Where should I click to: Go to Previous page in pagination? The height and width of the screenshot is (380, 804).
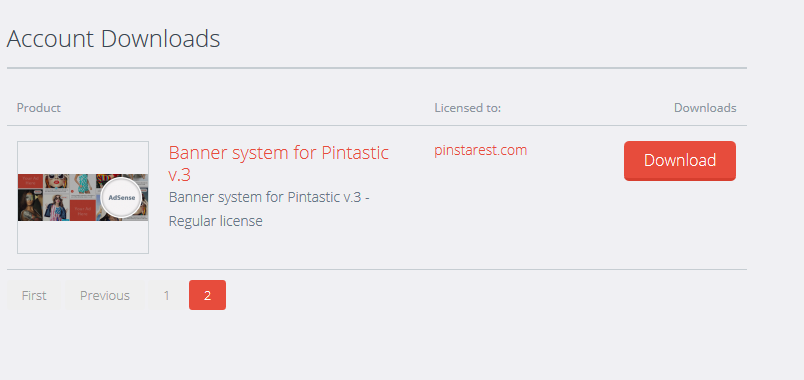pos(105,295)
